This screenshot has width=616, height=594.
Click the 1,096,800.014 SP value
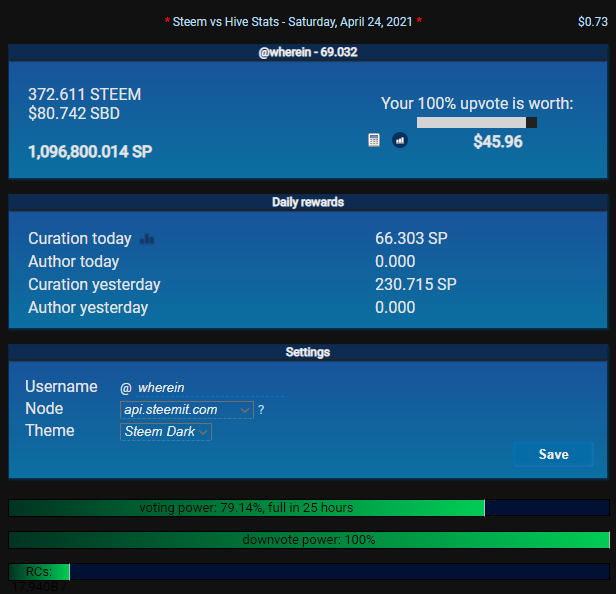[x=90, y=152]
